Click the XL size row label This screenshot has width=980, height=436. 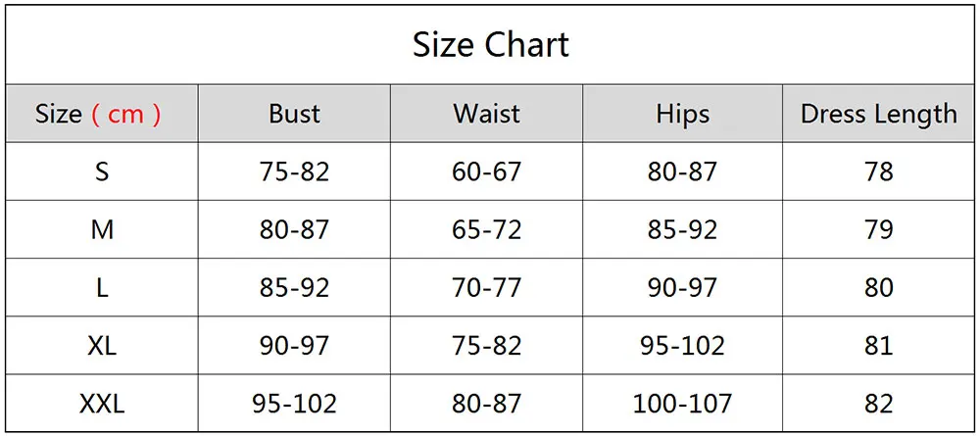tap(102, 345)
